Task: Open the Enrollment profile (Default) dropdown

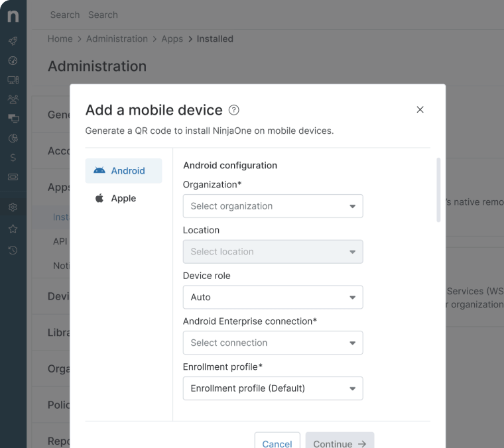Action: [273, 388]
